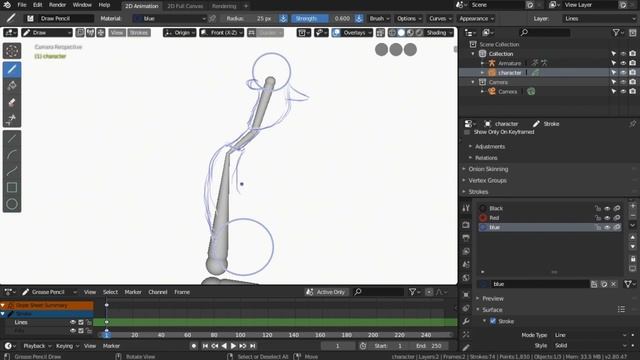Enable strength pressure sensitivity icon
This screenshot has height=360, width=640.
pyautogui.click(x=358, y=18)
